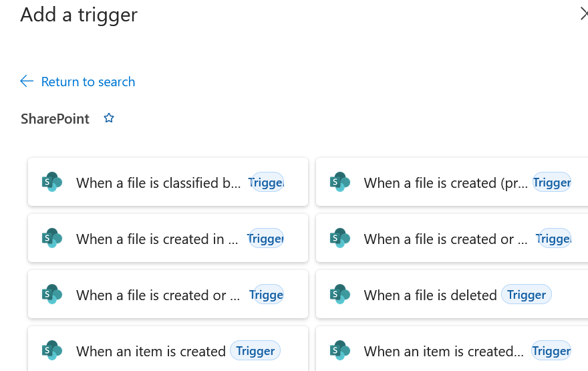This screenshot has height=371, width=588.
Task: Select 'When a file is classified b...' trigger text
Action: coord(158,182)
